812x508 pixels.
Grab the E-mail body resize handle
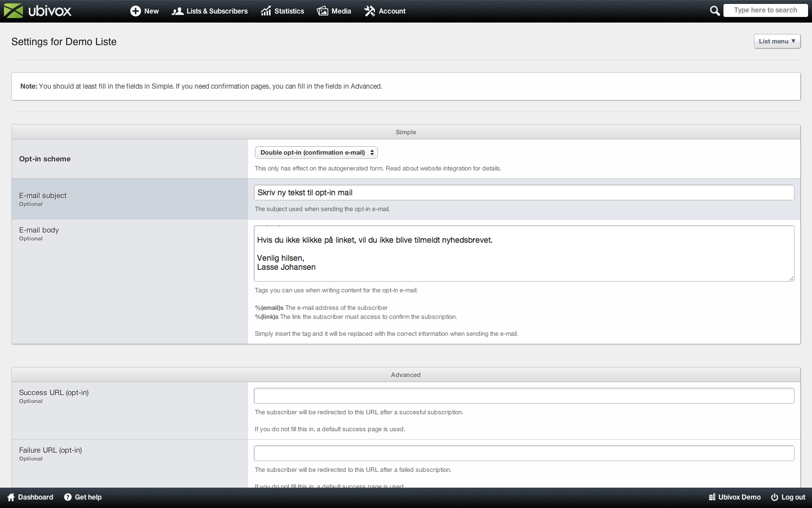click(791, 278)
